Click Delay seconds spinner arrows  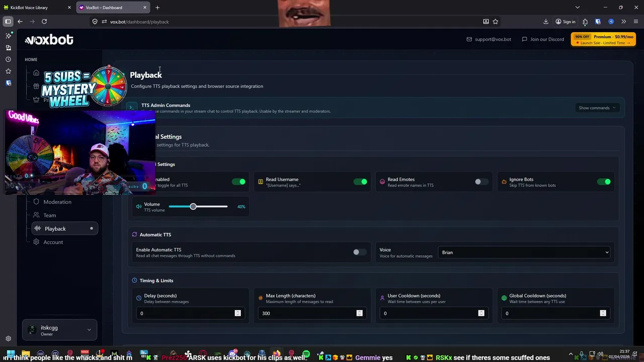tap(237, 313)
